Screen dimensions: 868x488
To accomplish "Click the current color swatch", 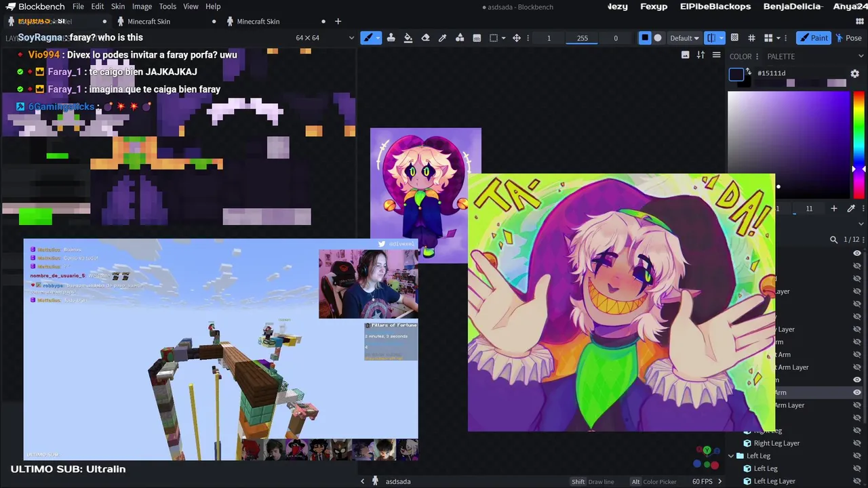I will click(736, 75).
